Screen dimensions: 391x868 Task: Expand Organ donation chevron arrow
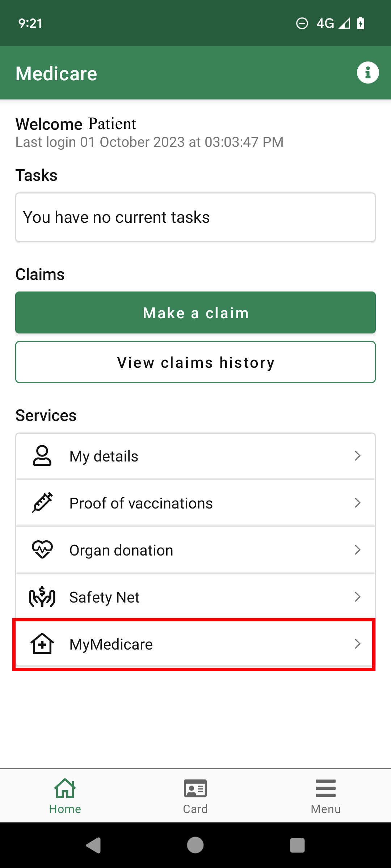357,550
